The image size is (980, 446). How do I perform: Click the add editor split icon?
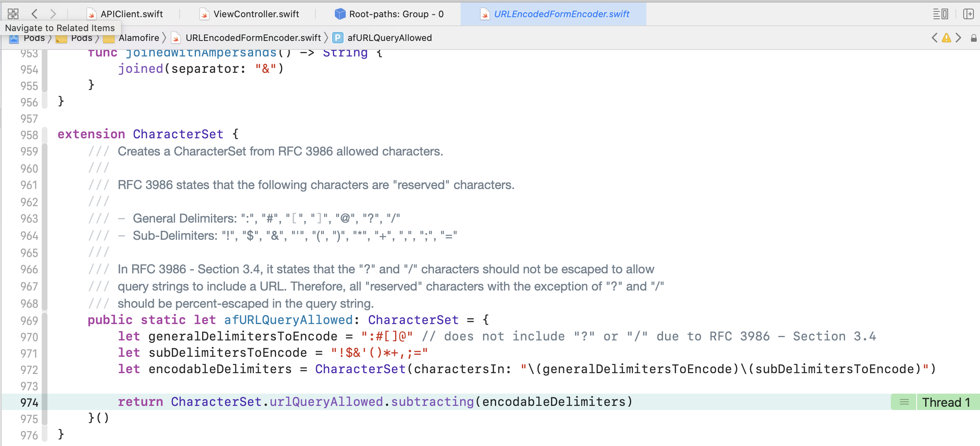[x=969, y=14]
